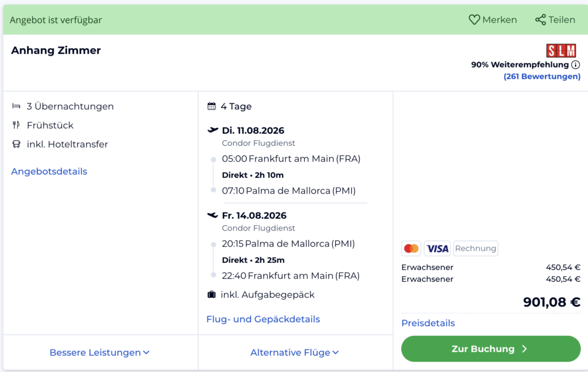Expand the Alternative Flüge dropdown

[295, 352]
